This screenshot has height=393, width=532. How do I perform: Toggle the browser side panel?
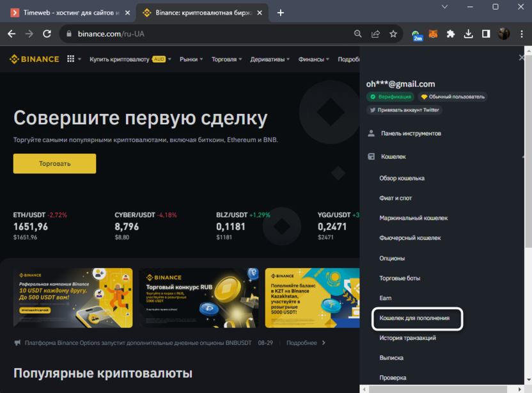click(x=486, y=34)
